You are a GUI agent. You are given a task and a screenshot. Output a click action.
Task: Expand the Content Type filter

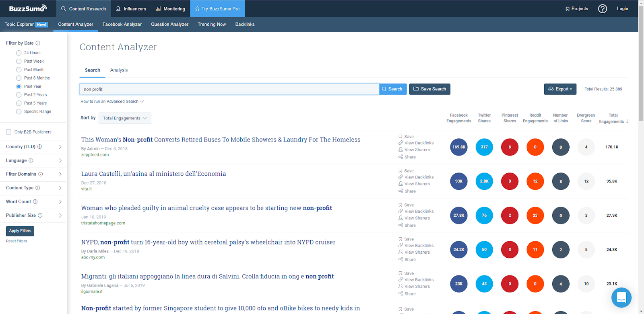[60, 188]
